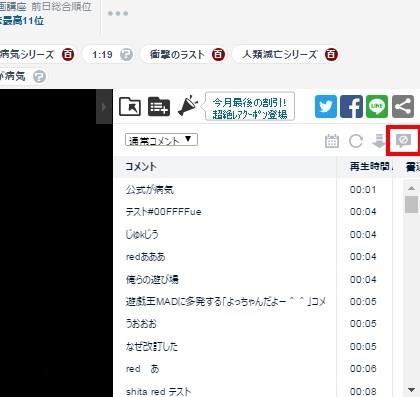This screenshot has height=397, width=420.
Task: Collapse the side comment panel arrow
Action: (104, 107)
